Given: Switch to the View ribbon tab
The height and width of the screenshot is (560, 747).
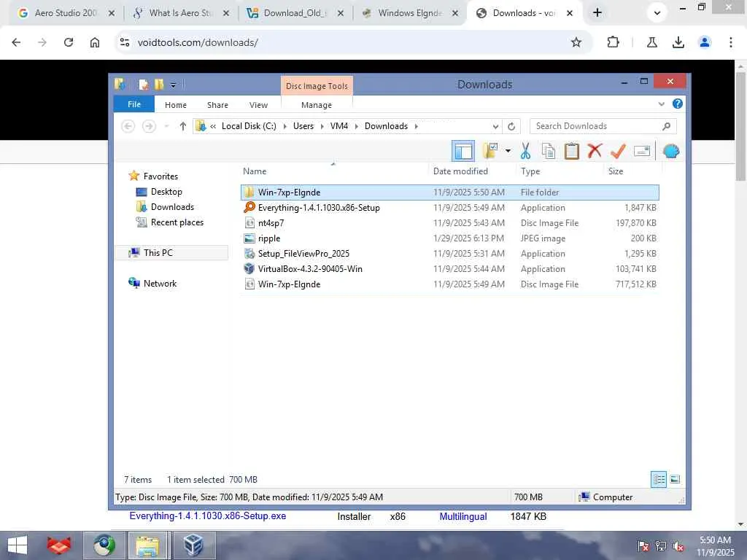Looking at the screenshot, I should click(258, 105).
